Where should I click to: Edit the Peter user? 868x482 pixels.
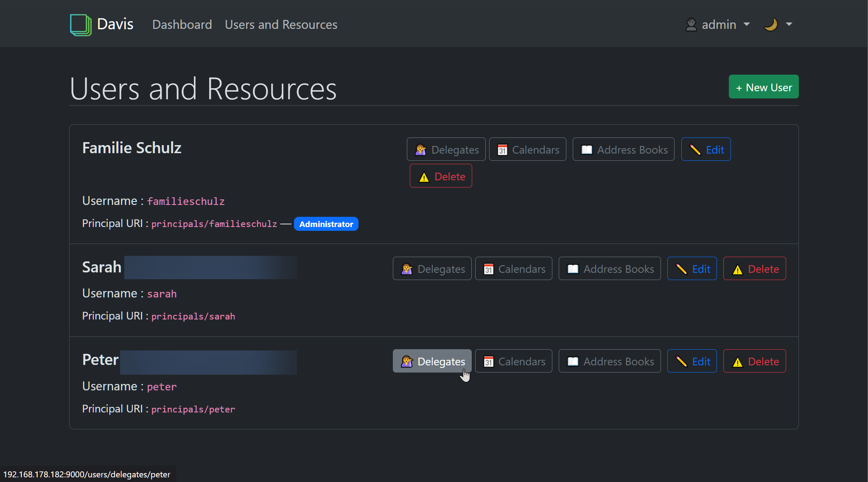[x=692, y=361]
